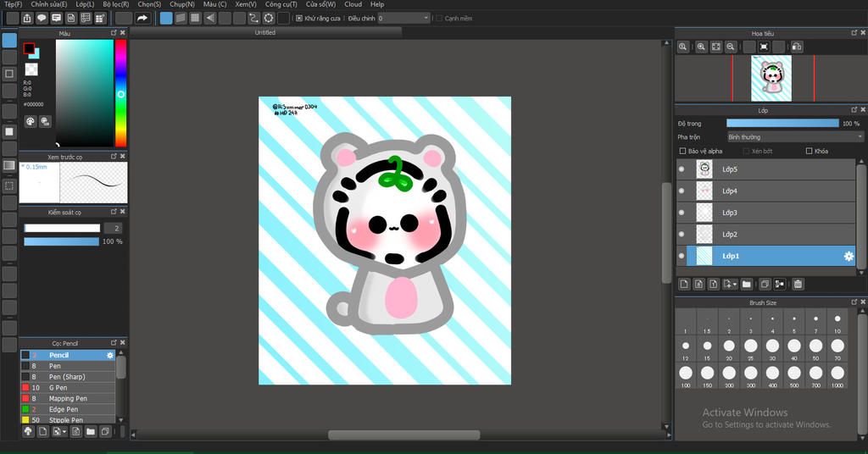Select the Lớp3 layer row
This screenshot has height=454, width=868.
tap(766, 213)
